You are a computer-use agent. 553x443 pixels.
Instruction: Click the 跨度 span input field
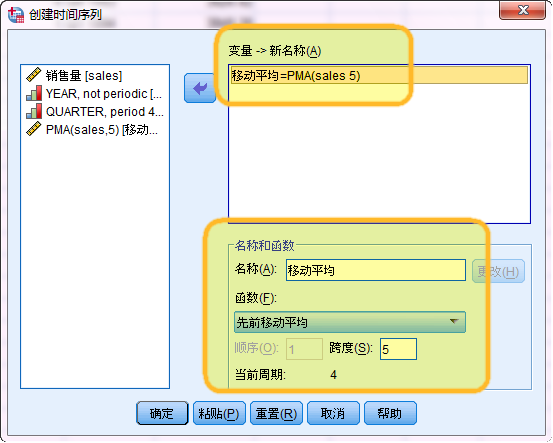tap(398, 349)
